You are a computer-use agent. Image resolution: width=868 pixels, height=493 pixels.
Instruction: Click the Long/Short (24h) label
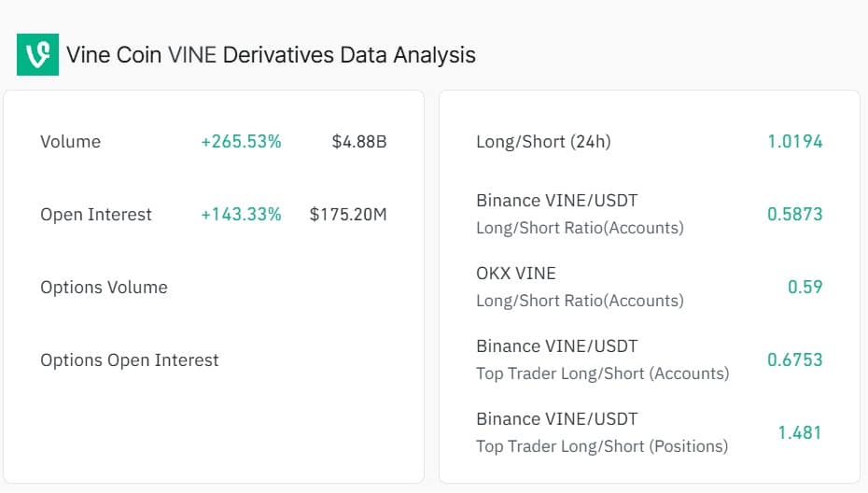coord(543,142)
